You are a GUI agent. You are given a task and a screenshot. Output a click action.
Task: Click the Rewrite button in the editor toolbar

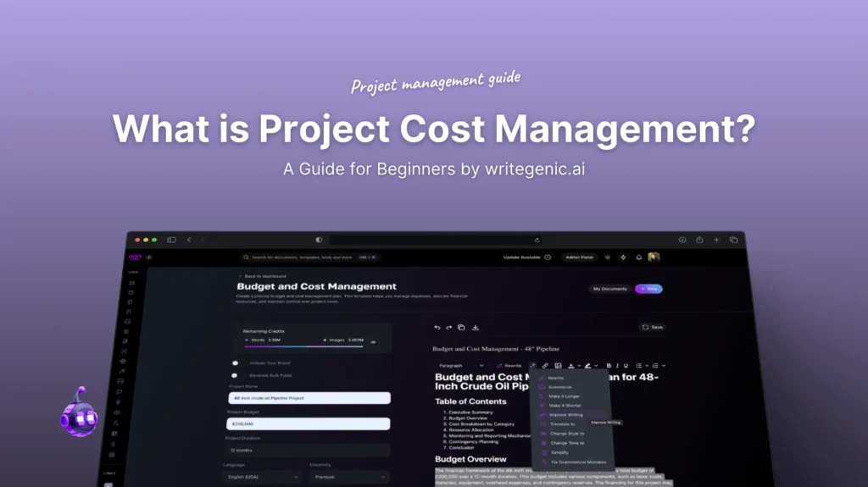click(509, 366)
